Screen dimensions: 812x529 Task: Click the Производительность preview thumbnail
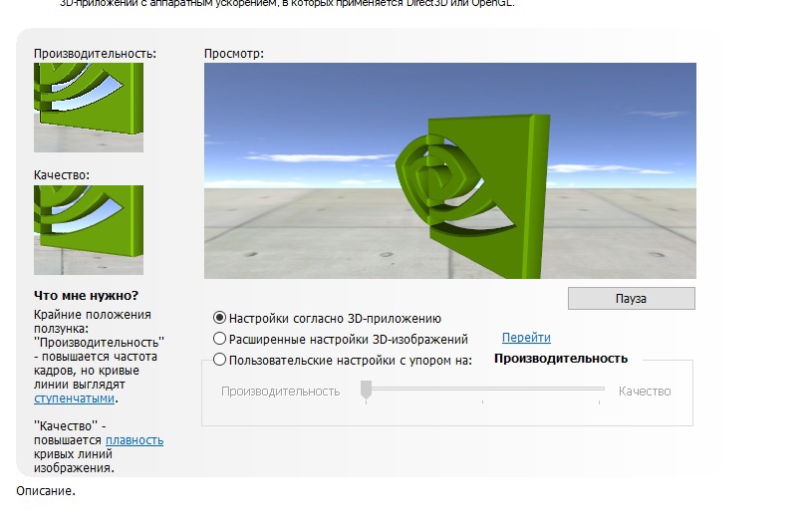89,108
